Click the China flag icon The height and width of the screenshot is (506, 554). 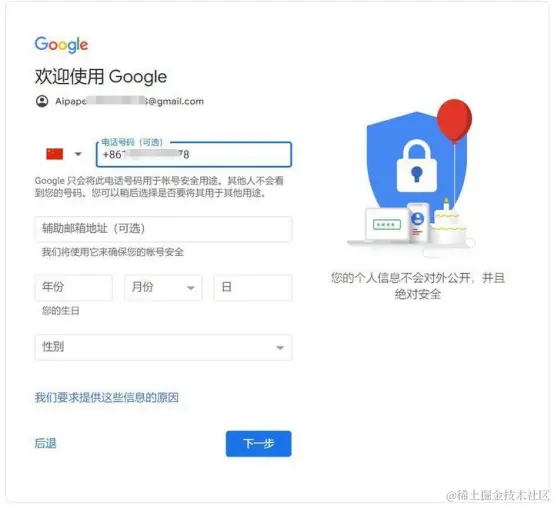click(55, 154)
